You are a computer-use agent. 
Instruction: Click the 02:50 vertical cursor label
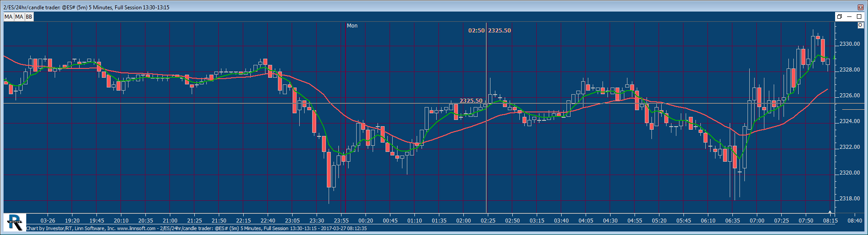[476, 31]
